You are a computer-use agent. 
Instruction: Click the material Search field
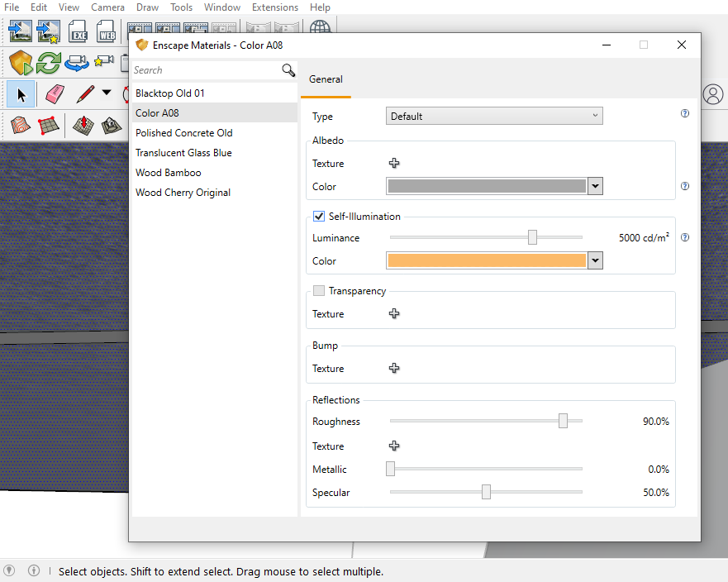207,70
